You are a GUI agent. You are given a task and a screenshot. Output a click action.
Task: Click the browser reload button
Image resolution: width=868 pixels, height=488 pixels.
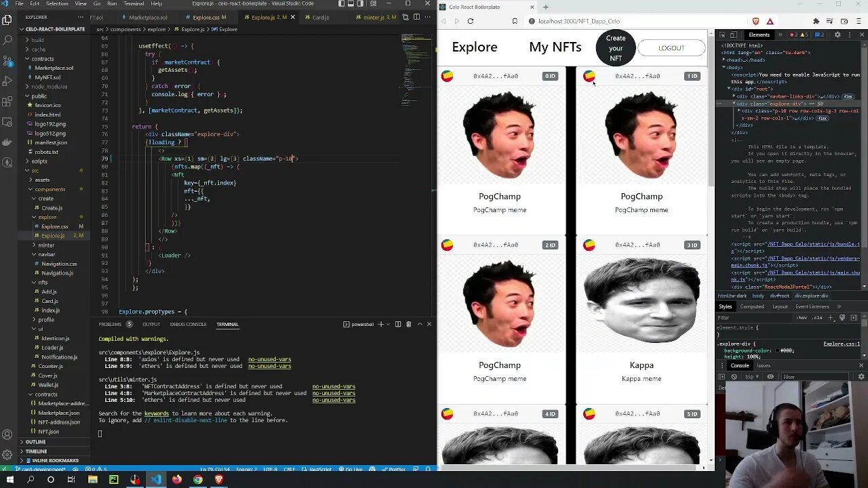coord(470,21)
